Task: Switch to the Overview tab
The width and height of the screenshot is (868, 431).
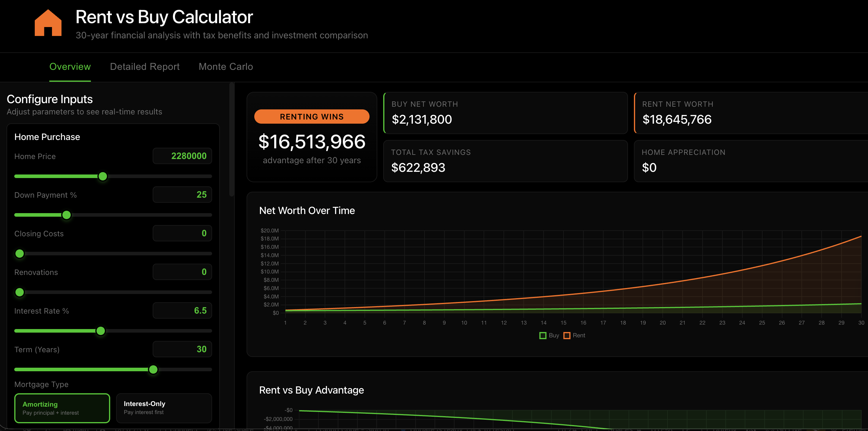Action: [x=70, y=67]
